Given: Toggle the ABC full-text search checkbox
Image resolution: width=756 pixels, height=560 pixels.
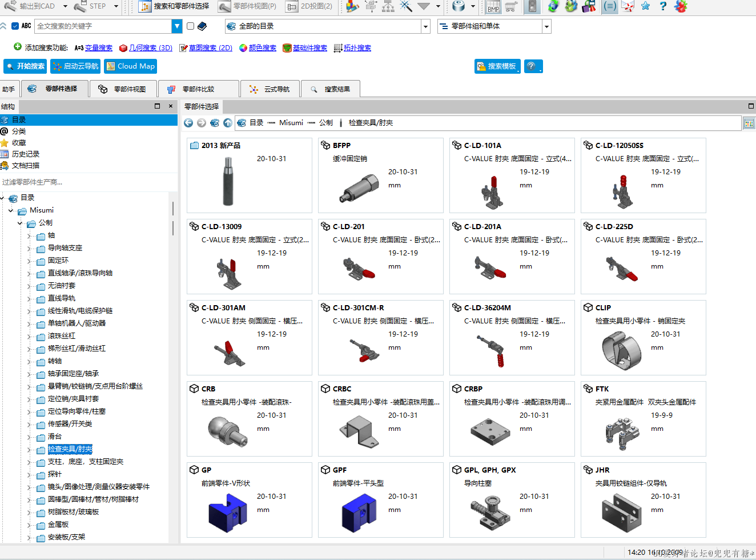Looking at the screenshot, I should tap(15, 26).
